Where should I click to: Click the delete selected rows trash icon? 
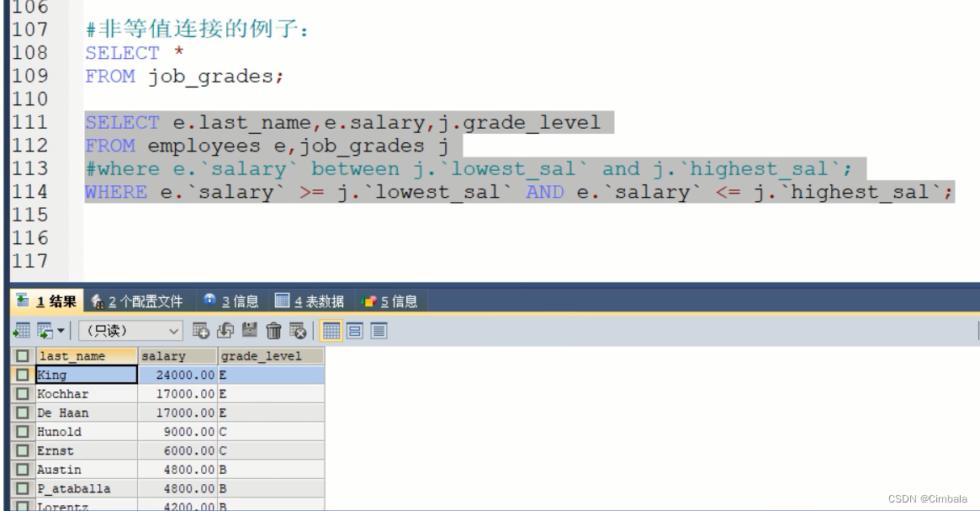pyautogui.click(x=273, y=330)
